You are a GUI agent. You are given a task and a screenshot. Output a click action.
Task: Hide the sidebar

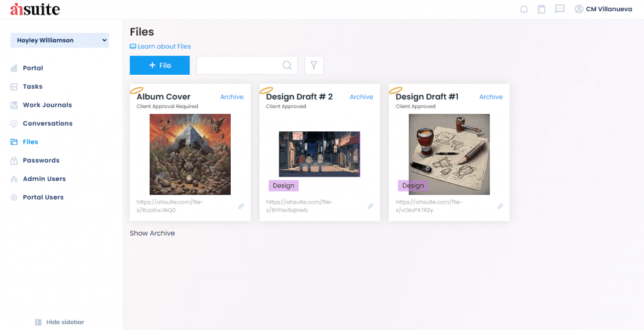point(60,322)
